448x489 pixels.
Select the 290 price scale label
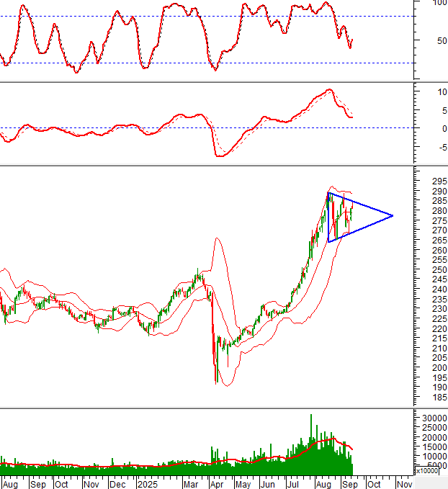(x=439, y=192)
